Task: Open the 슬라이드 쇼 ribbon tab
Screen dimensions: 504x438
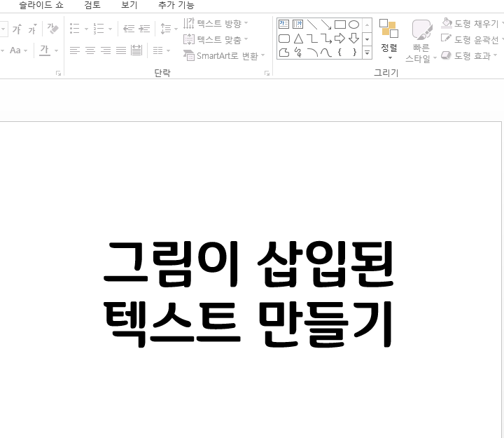Action: click(41, 5)
